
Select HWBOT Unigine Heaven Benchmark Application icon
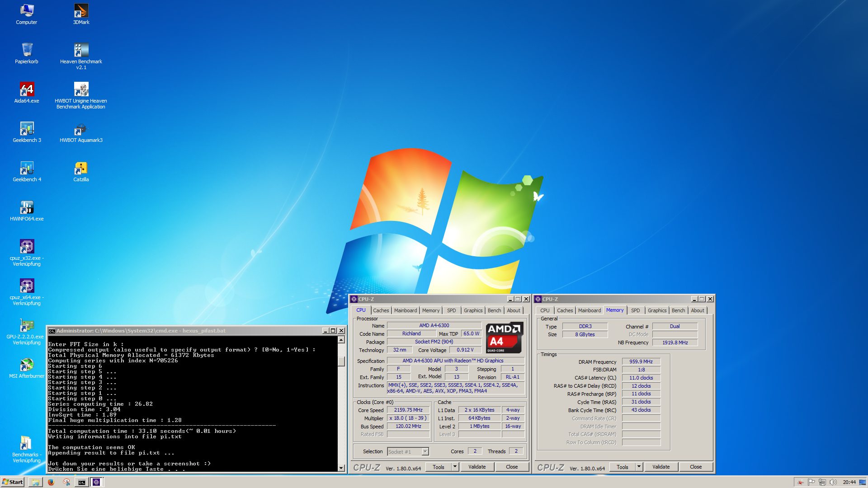[x=81, y=95]
